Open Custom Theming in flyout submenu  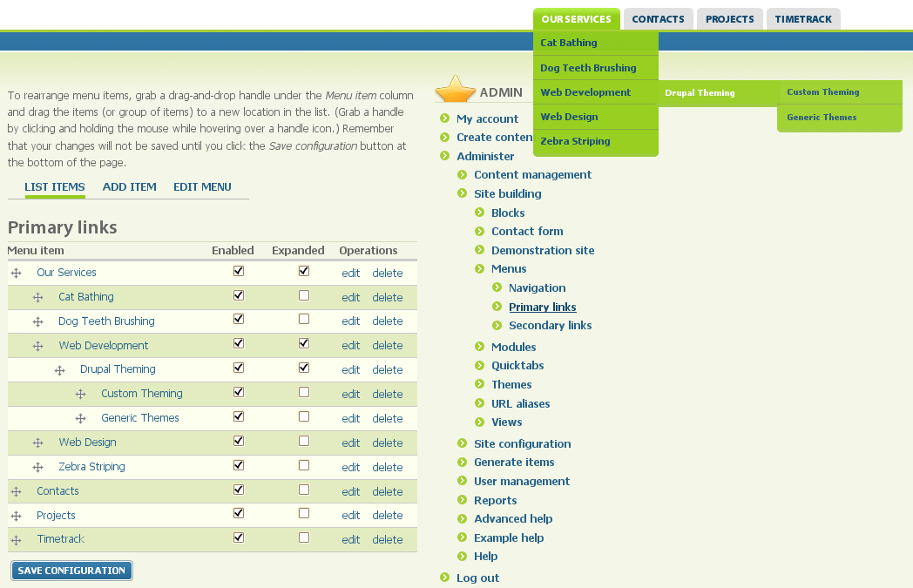click(822, 92)
